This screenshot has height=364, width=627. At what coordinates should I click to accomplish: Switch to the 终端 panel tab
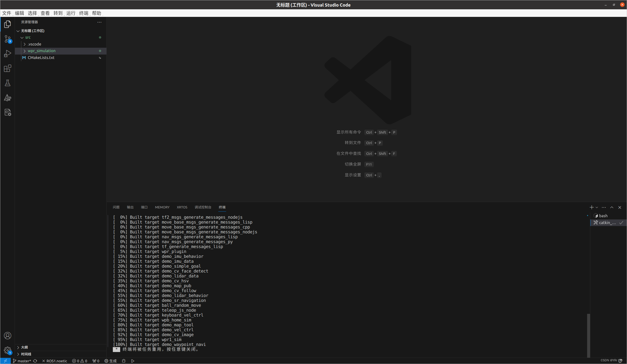[222, 207]
